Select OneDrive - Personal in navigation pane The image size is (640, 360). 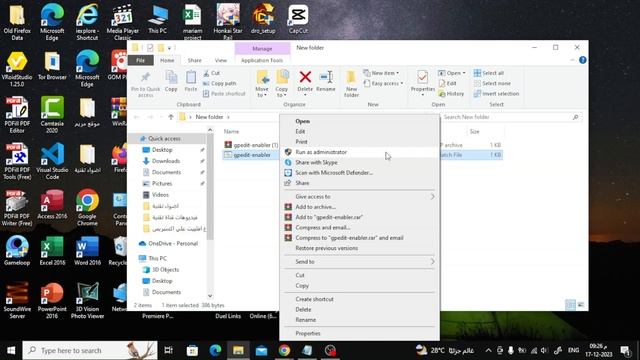pos(173,244)
